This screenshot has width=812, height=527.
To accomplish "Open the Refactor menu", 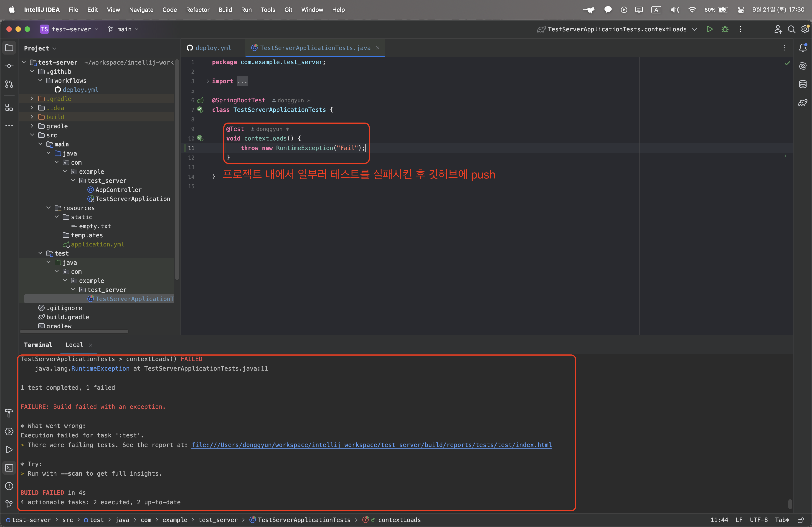I will coord(198,10).
